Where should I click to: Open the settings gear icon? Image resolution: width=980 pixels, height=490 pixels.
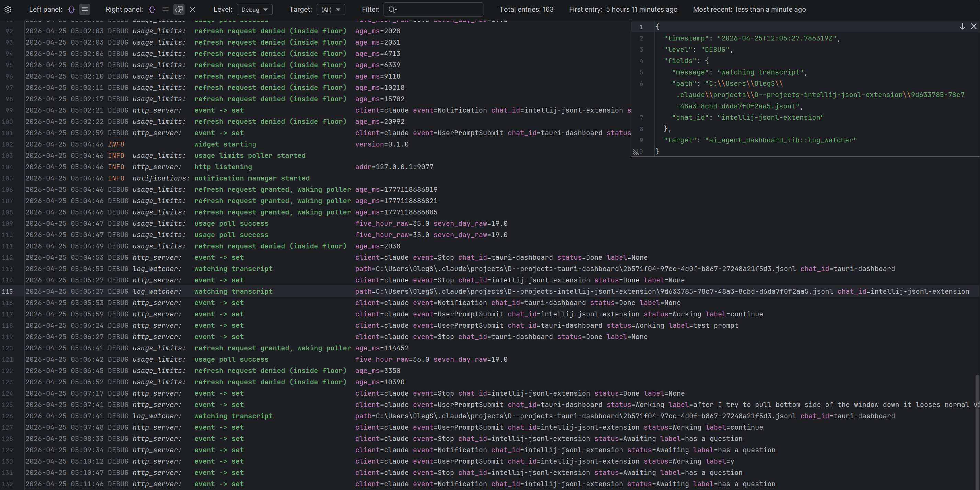pyautogui.click(x=8, y=10)
